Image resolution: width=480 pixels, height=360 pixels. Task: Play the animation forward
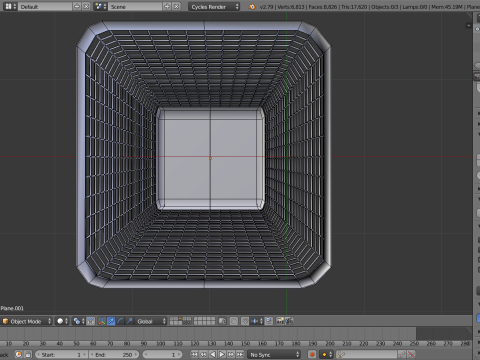tap(222, 355)
